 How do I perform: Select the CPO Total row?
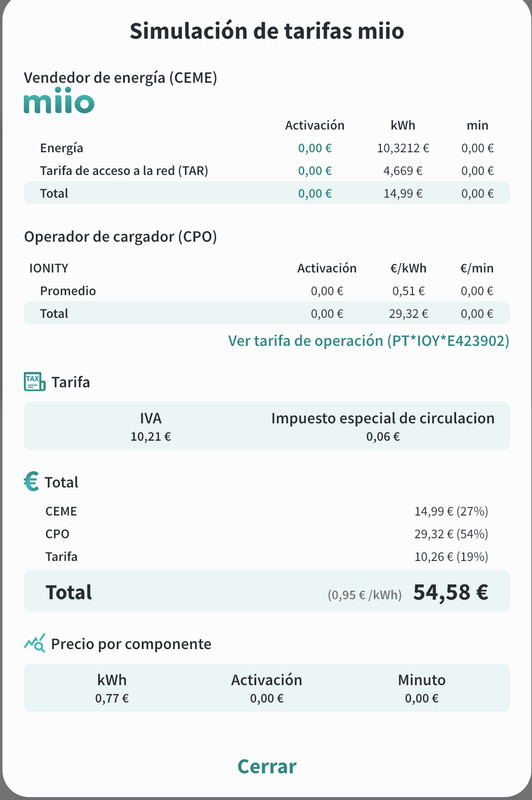(x=267, y=313)
